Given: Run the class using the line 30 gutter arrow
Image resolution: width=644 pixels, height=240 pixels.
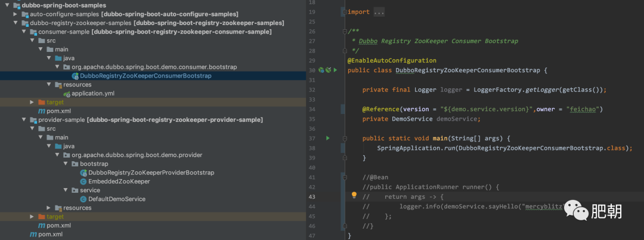Looking at the screenshot, I should click(336, 70).
